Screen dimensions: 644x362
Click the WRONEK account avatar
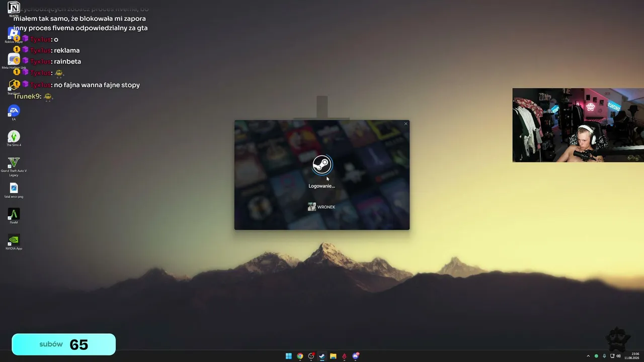pyautogui.click(x=312, y=207)
